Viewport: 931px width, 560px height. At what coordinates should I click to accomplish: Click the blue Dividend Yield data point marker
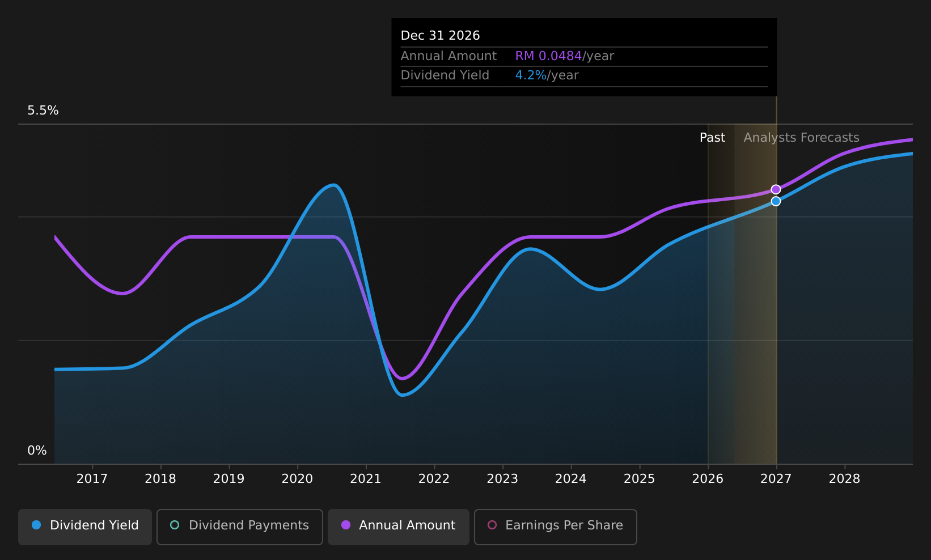point(776,201)
